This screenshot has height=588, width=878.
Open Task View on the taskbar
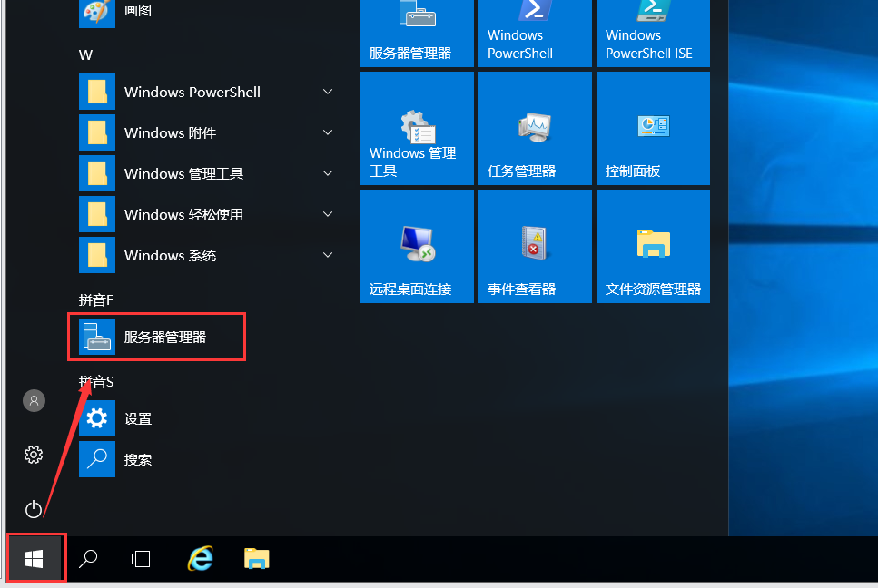point(143,558)
